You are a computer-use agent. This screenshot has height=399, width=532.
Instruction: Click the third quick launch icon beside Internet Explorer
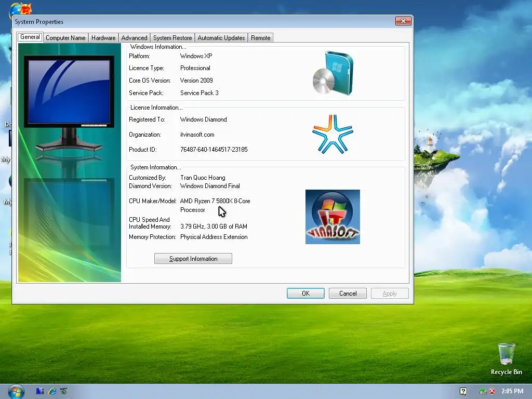[63, 391]
